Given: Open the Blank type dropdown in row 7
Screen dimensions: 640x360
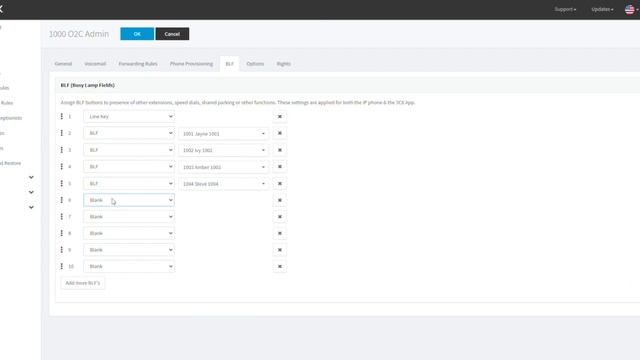Looking at the screenshot, I should point(129,217).
